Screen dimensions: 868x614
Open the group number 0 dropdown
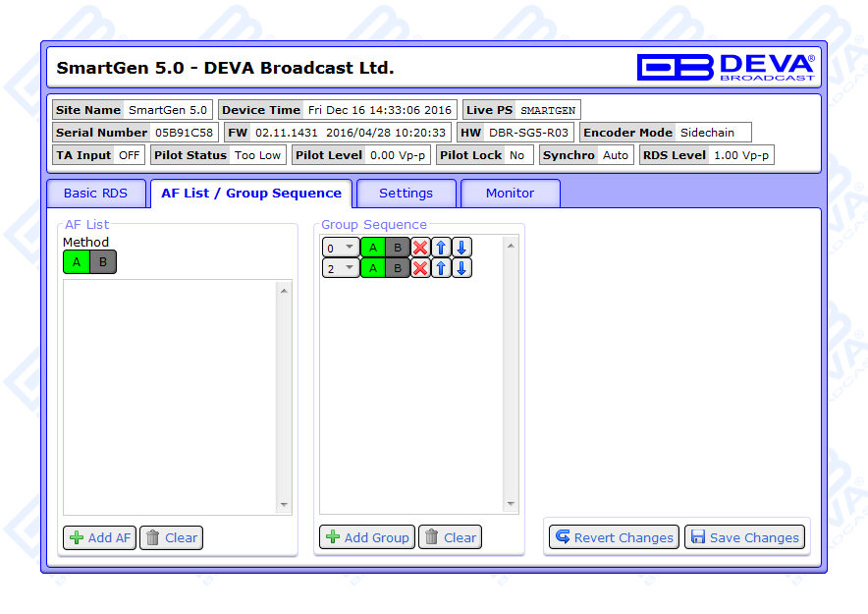pos(341,248)
